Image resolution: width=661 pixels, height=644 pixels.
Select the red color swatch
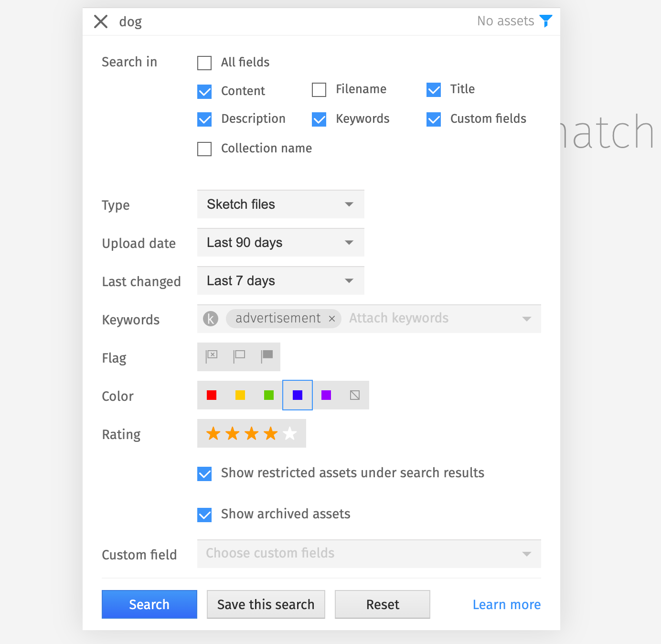coord(212,395)
